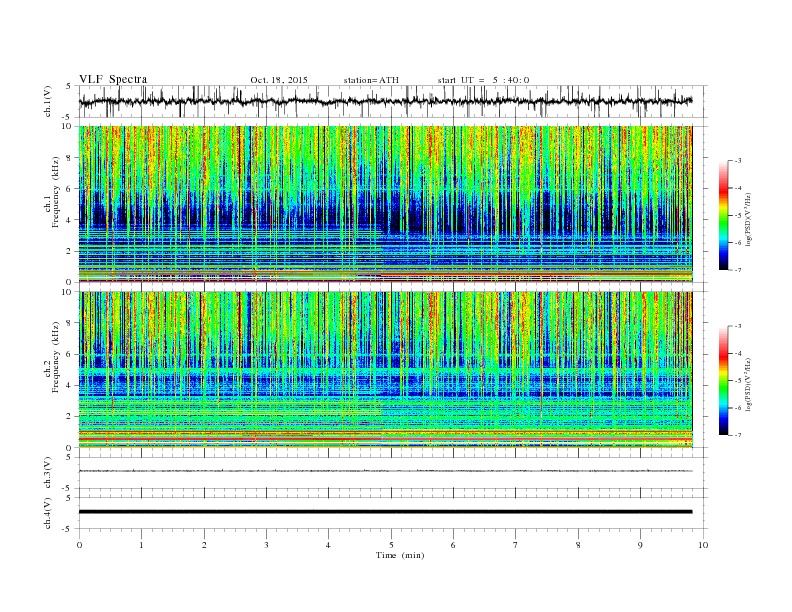Click the 'ch.3(V)' axis label
Image resolution: width=792 pixels, height=612 pixels.
coord(48,473)
